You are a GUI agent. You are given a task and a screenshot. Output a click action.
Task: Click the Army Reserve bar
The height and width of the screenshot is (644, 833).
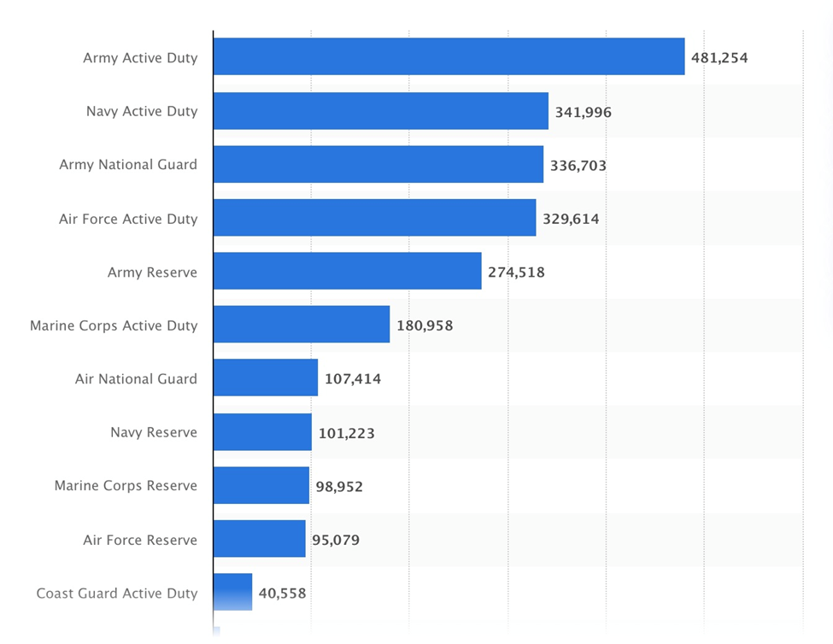pos(347,271)
